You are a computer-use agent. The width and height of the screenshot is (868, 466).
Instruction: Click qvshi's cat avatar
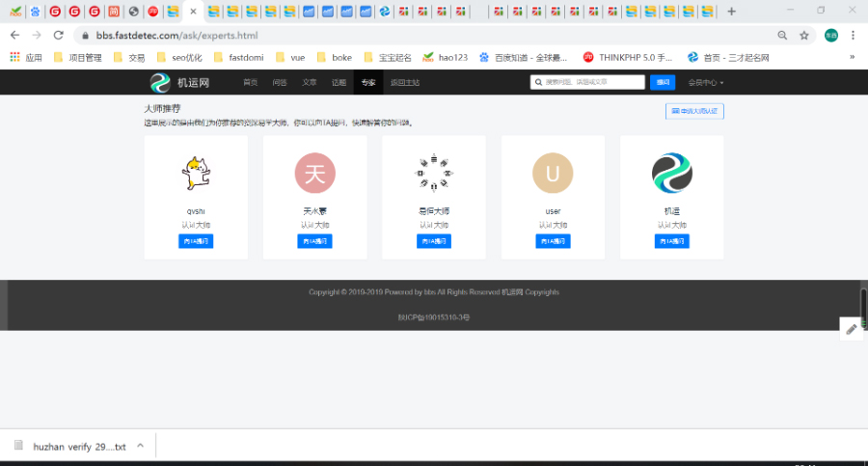pos(196,173)
